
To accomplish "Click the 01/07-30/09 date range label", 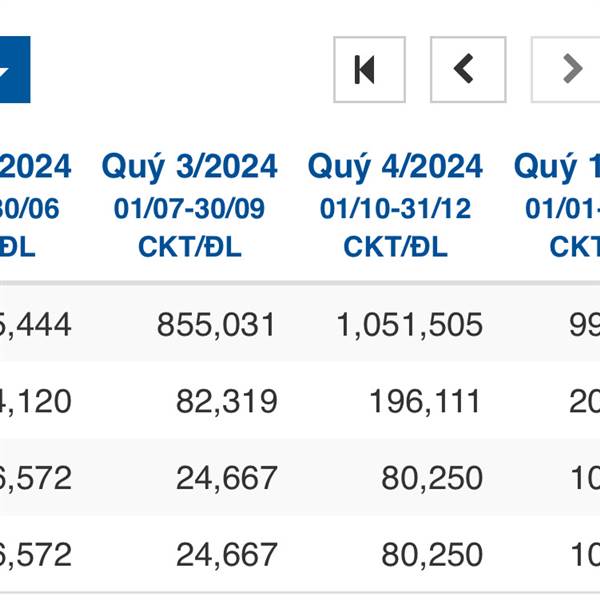I will tap(189, 209).
